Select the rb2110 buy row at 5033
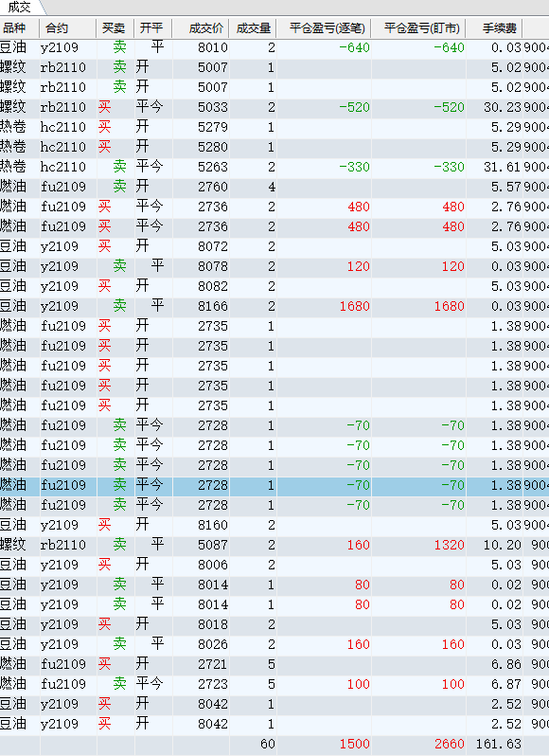This screenshot has width=549, height=756. 274,107
